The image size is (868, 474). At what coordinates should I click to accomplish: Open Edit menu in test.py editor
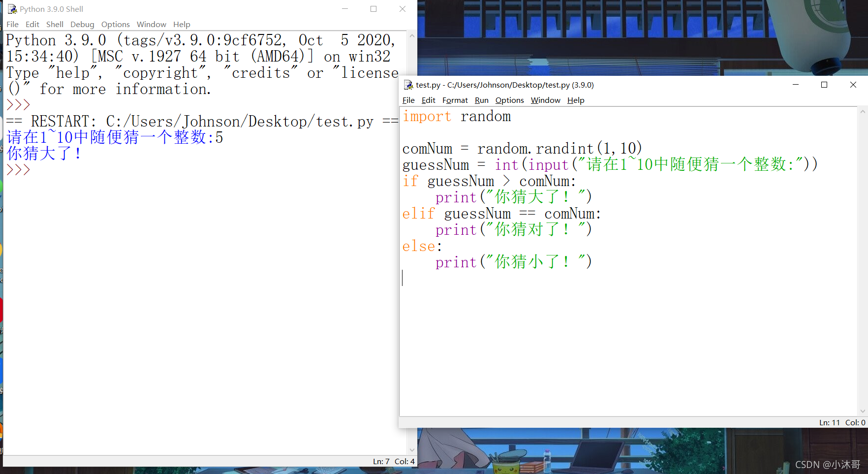(429, 100)
